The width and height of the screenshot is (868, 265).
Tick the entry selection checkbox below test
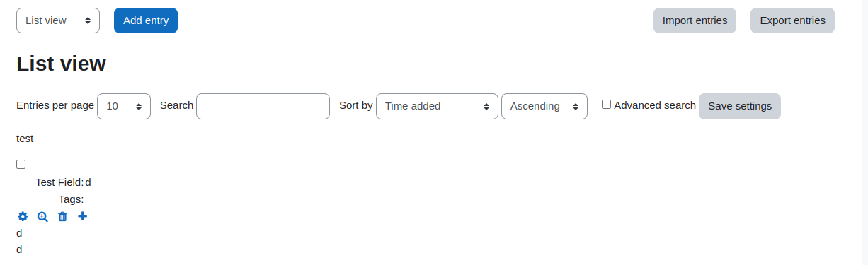(x=21, y=164)
